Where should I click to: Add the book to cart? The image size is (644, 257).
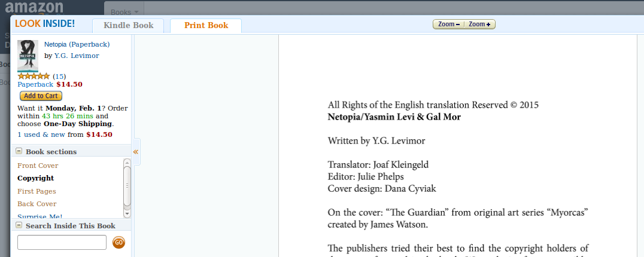pos(41,96)
